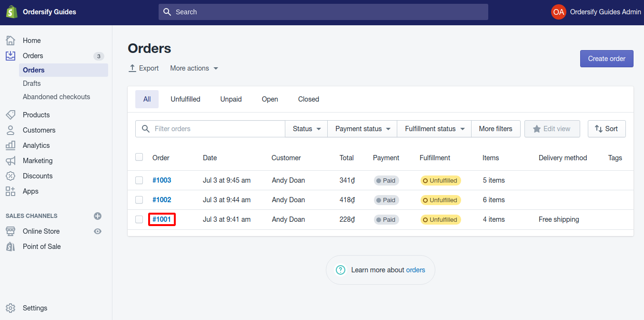Click the Export upload arrow icon
The width and height of the screenshot is (644, 320).
pos(132,68)
